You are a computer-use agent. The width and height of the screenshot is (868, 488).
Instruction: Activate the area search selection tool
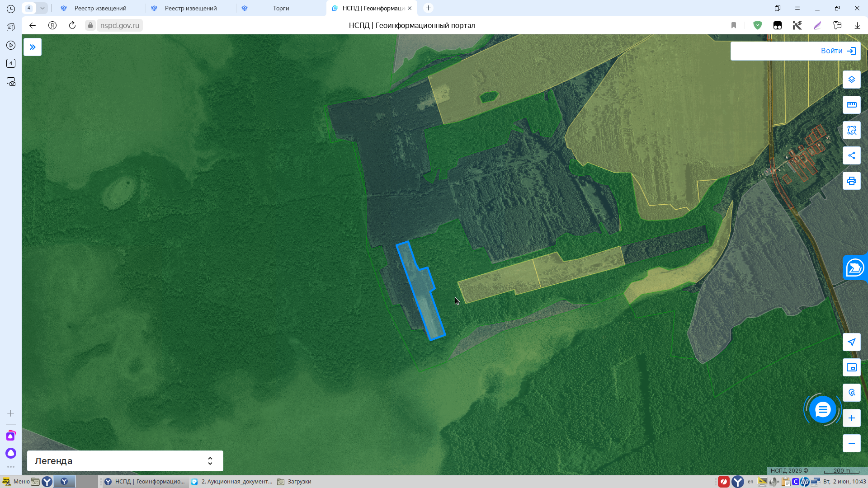point(851,130)
